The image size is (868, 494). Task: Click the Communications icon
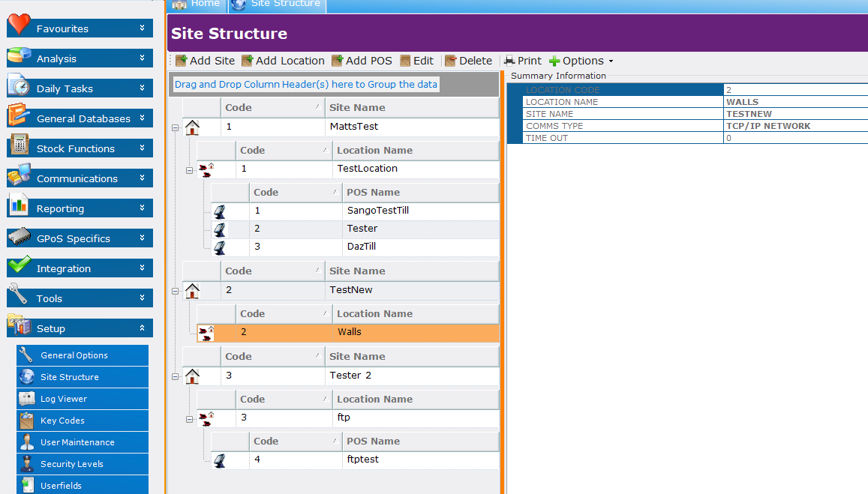[19, 174]
